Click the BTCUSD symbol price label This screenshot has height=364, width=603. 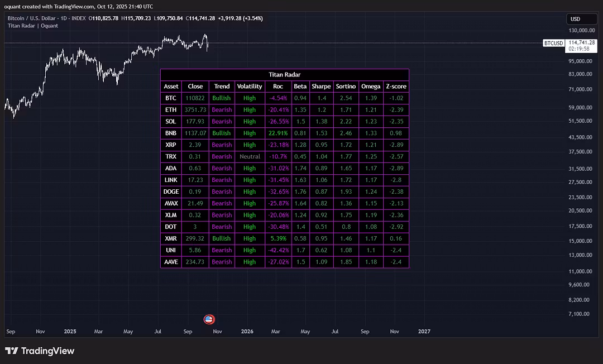(x=553, y=43)
